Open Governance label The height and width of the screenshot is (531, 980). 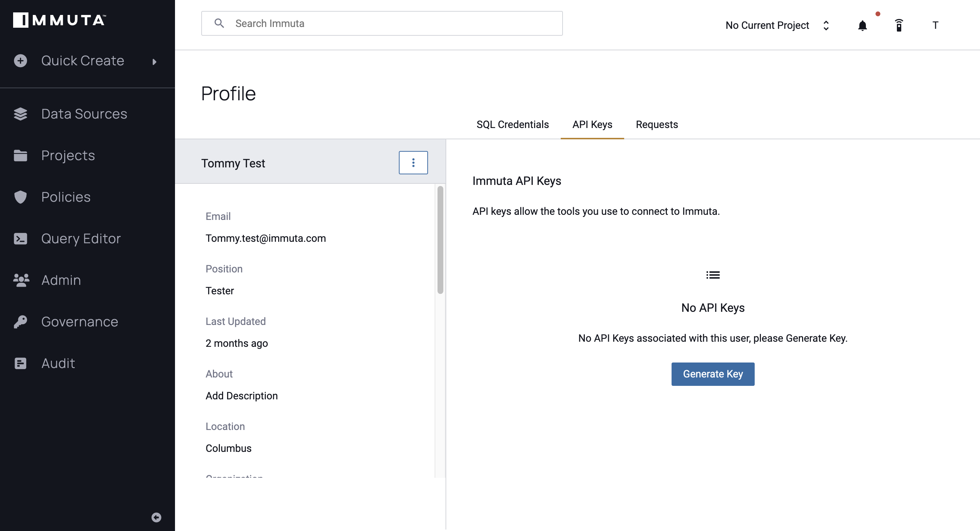pyautogui.click(x=79, y=322)
